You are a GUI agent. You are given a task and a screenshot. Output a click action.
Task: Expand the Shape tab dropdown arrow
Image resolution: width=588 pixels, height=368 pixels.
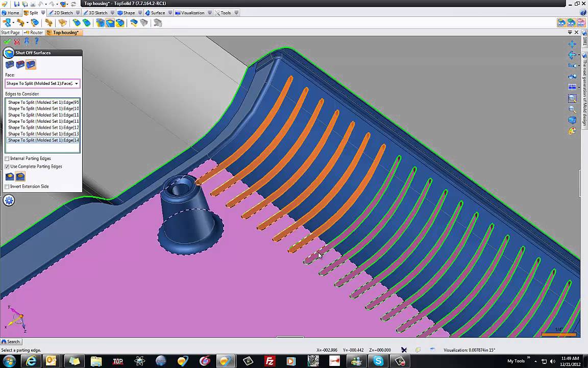pyautogui.click(x=140, y=13)
